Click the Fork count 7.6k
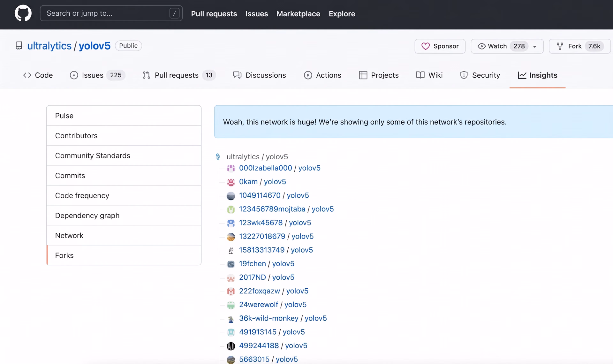 (x=594, y=46)
